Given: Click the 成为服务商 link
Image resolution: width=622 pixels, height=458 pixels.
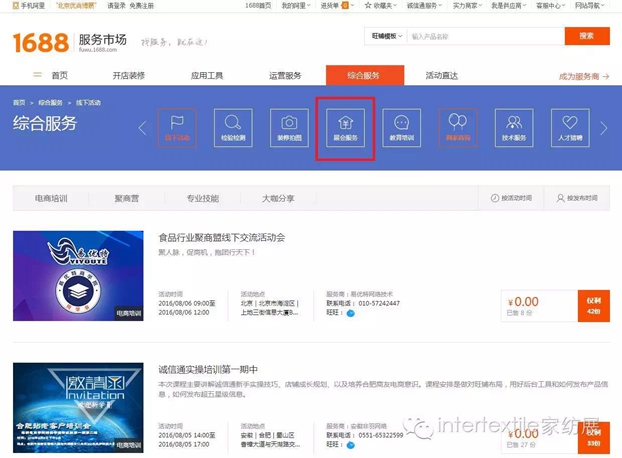Looking at the screenshot, I should coord(583,75).
